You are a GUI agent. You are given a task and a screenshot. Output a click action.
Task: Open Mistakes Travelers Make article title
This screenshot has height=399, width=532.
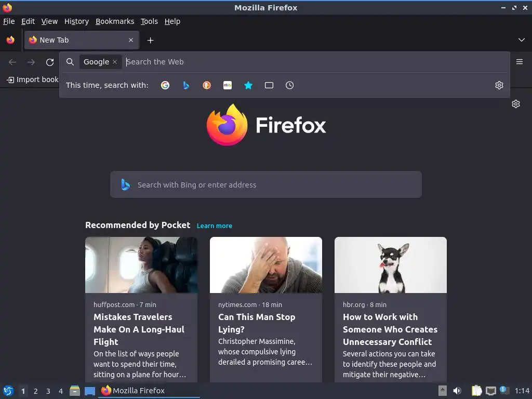139,329
